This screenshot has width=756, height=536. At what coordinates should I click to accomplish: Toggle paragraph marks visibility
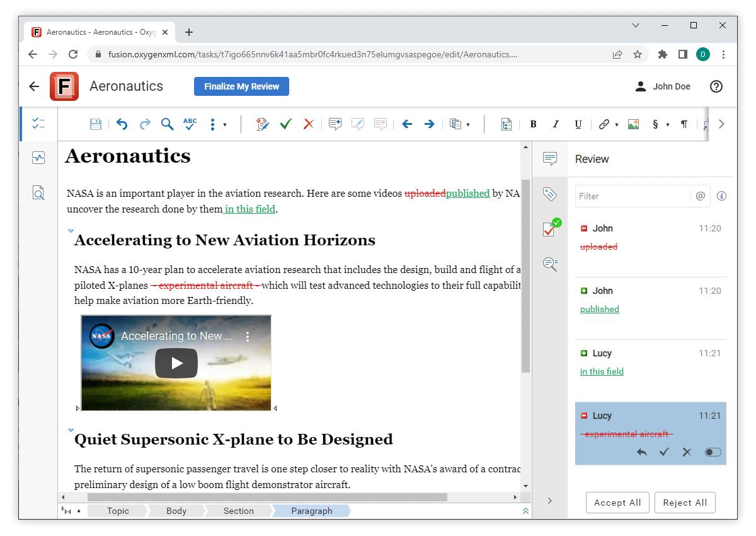684,124
